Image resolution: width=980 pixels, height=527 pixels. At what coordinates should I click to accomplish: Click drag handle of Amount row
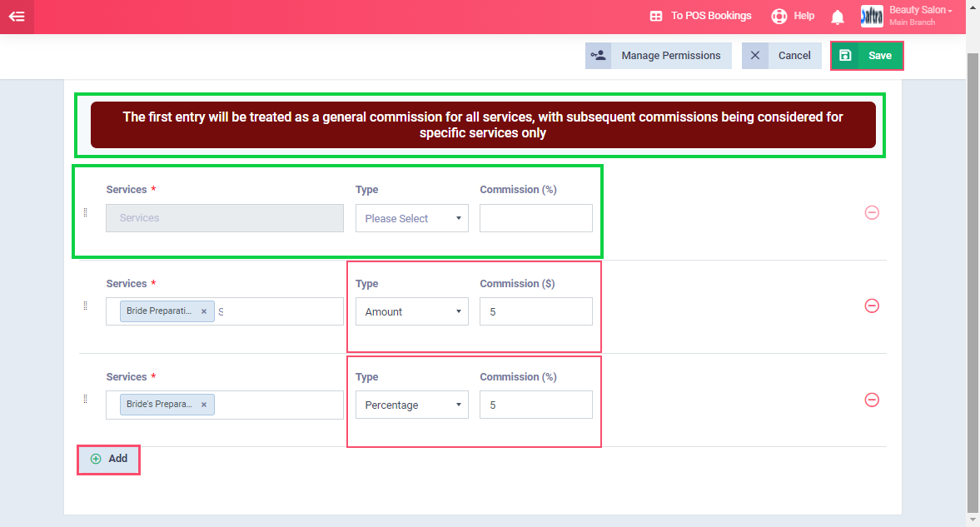click(86, 306)
